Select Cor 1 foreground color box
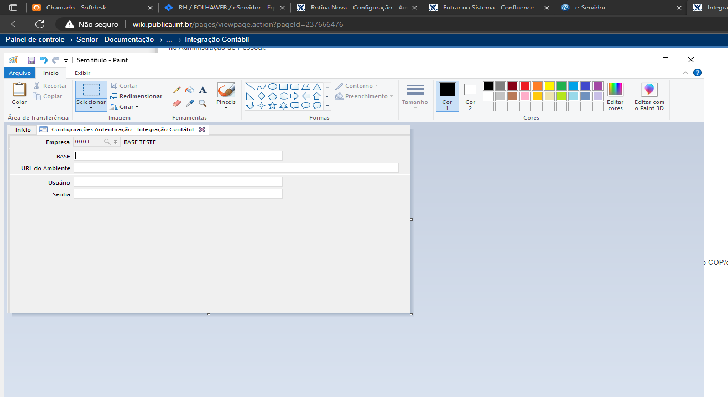Image resolution: width=728 pixels, height=397 pixels. [447, 96]
